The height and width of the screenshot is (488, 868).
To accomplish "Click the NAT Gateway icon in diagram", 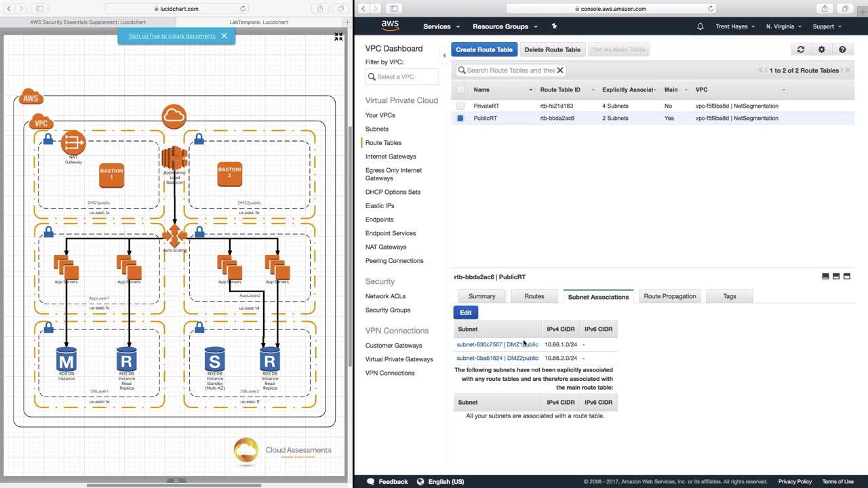I will [x=73, y=143].
